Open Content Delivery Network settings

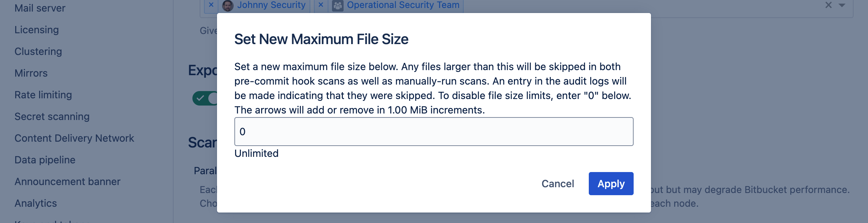click(x=74, y=138)
